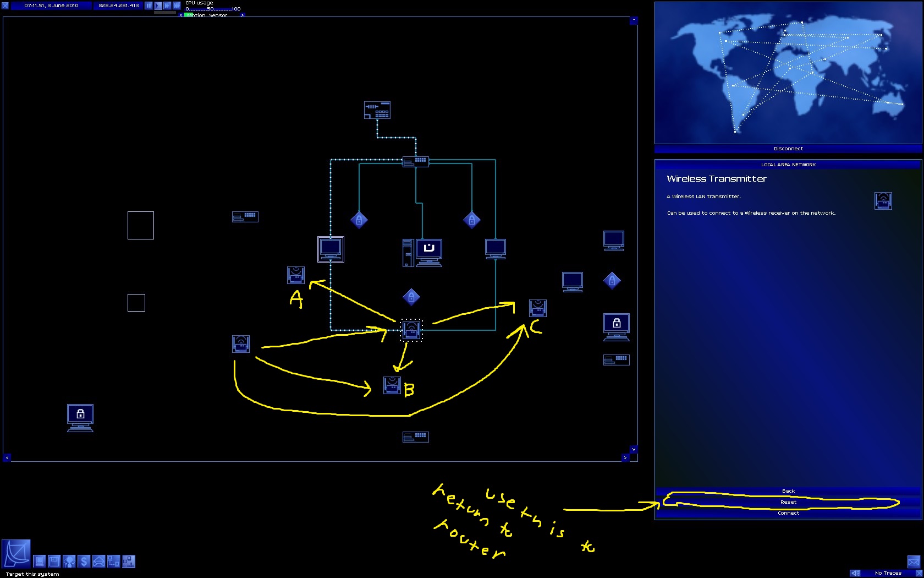
Task: Select the small unknown square system
Action: coord(136,303)
